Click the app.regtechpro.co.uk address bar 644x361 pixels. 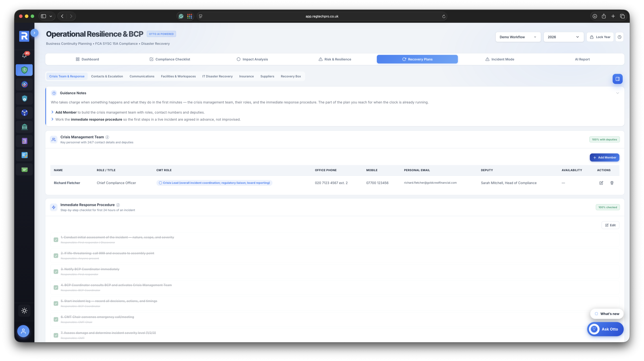point(322,16)
